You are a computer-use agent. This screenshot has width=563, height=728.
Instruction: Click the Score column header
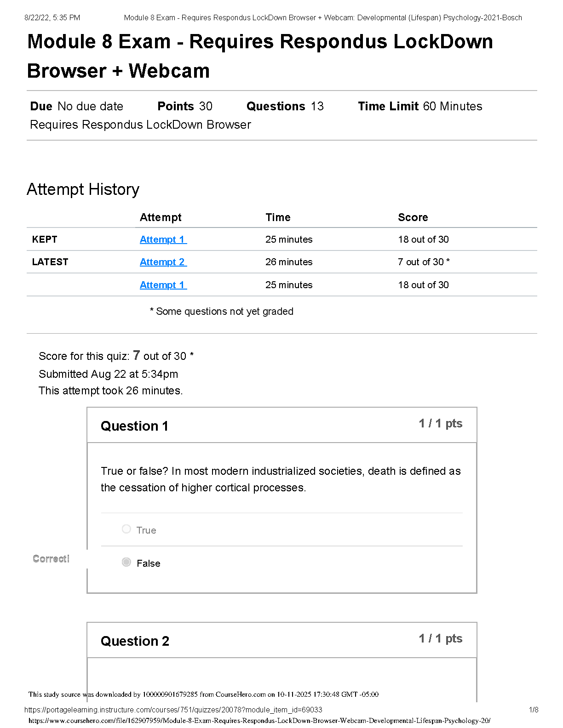(413, 217)
